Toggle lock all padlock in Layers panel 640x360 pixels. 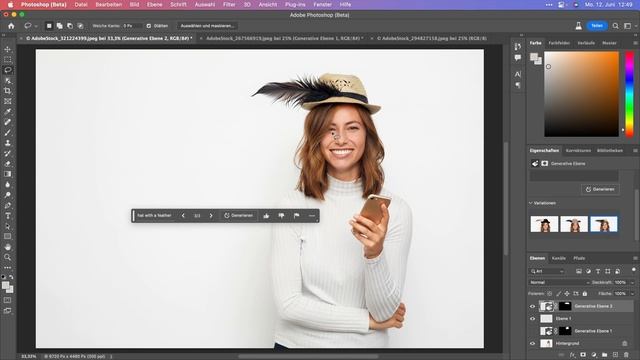[584, 293]
